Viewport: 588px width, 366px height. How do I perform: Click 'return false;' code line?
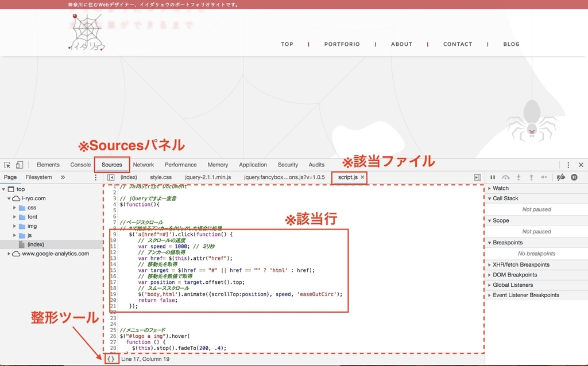point(158,300)
